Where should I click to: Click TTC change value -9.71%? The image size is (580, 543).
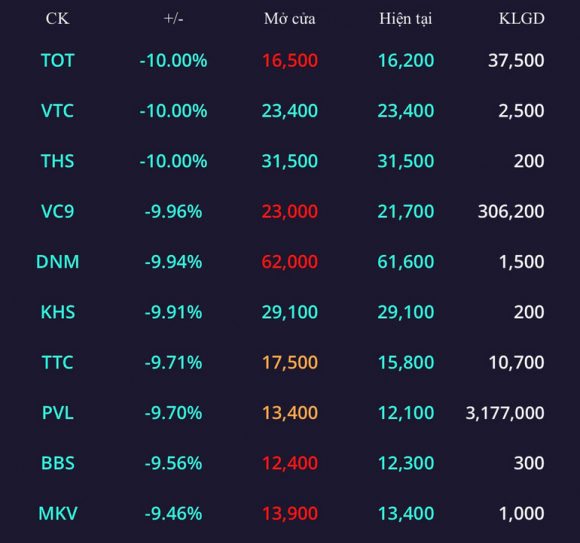click(173, 362)
